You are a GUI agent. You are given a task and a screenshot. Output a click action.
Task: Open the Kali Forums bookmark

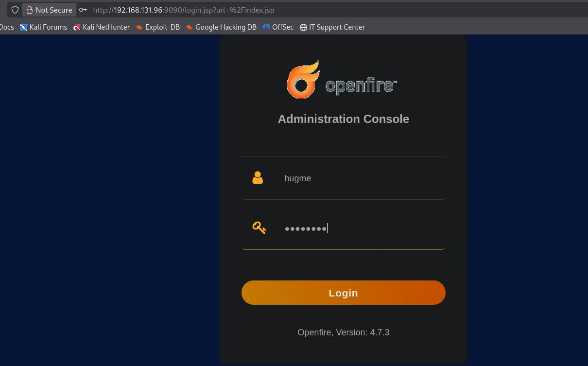coord(43,27)
